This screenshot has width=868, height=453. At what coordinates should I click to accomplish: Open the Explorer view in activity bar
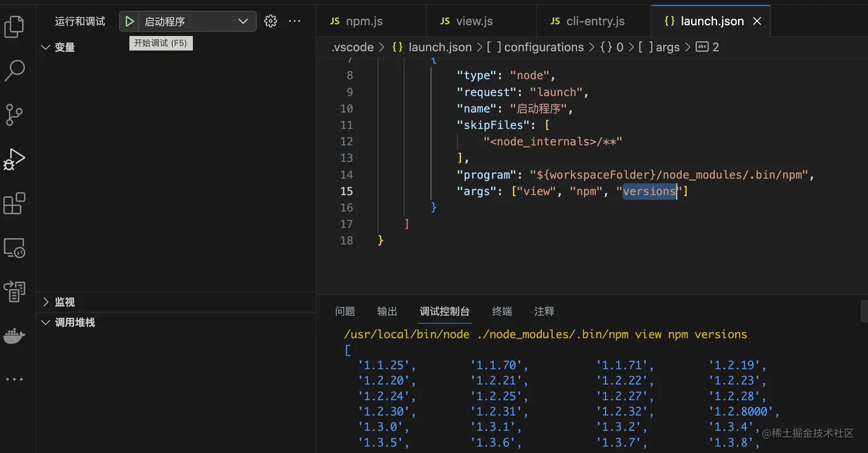point(14,26)
